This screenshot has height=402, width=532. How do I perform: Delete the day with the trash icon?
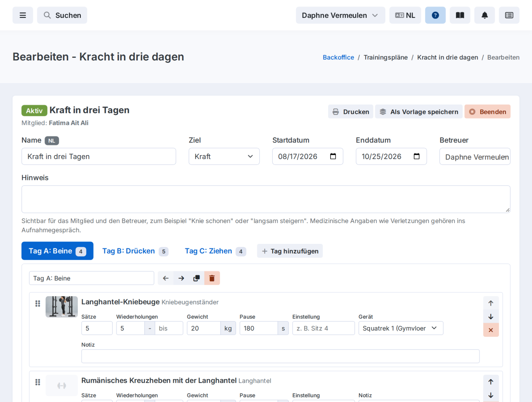212,278
